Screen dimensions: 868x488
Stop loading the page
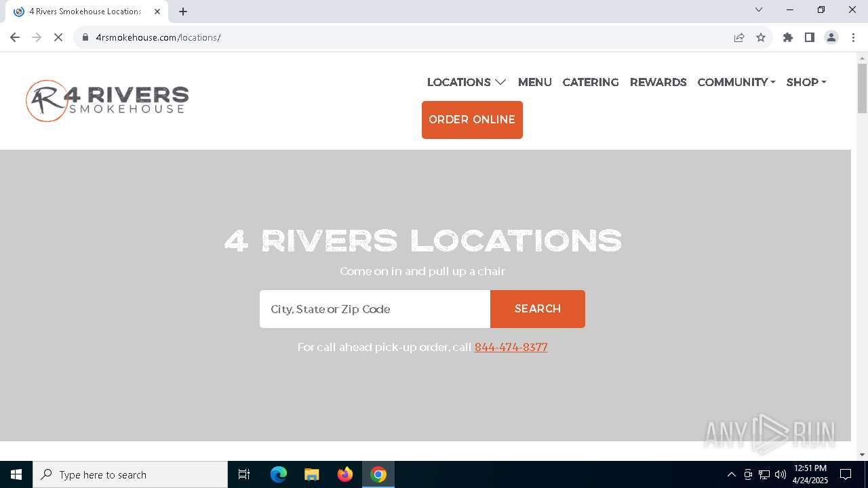[58, 37]
